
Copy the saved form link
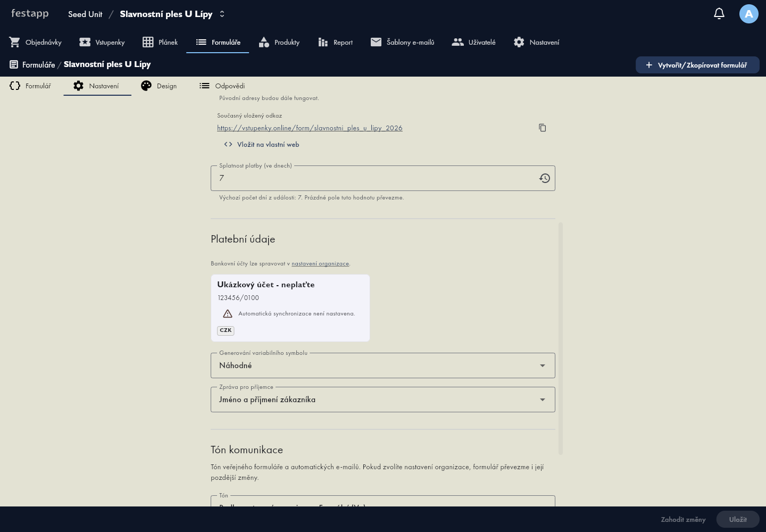(543, 128)
